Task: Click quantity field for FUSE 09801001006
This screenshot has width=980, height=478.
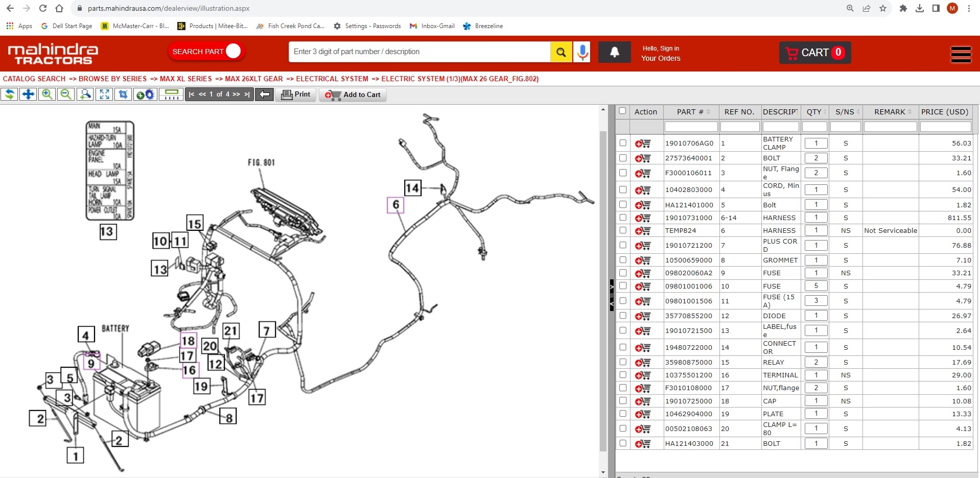Action: coord(816,286)
